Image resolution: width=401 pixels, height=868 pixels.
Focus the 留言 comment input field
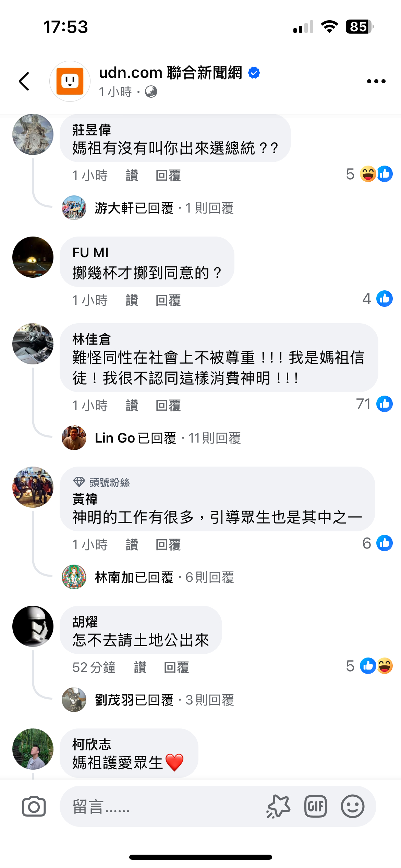161,806
